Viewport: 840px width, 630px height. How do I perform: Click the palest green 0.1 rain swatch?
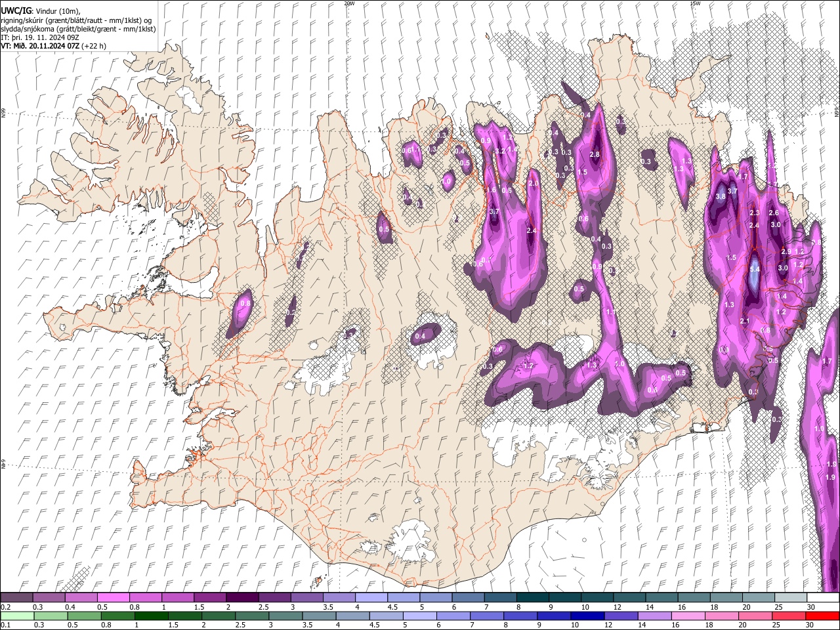click(18, 616)
